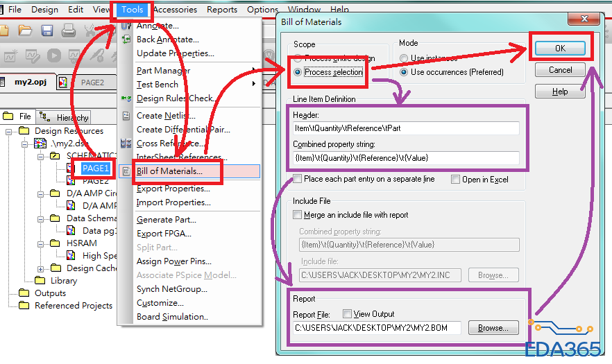Click the PAGE1 schematic page icon
This screenshot has height=364, width=612.
tap(71, 168)
